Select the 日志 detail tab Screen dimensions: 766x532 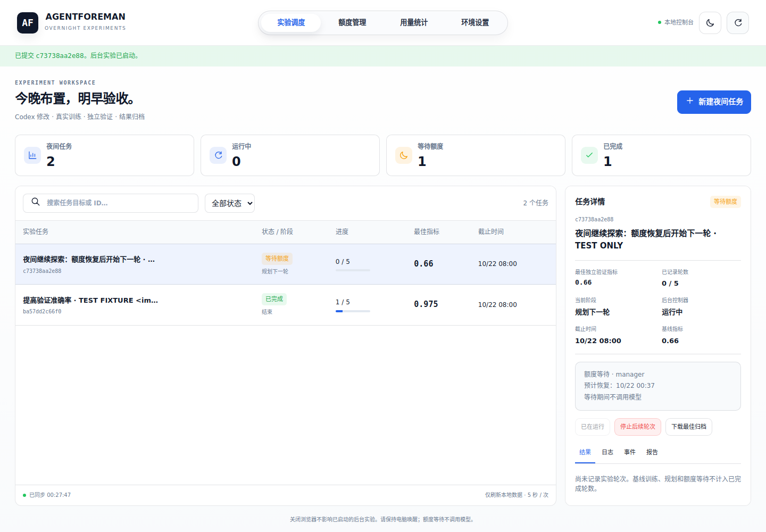[x=607, y=452]
